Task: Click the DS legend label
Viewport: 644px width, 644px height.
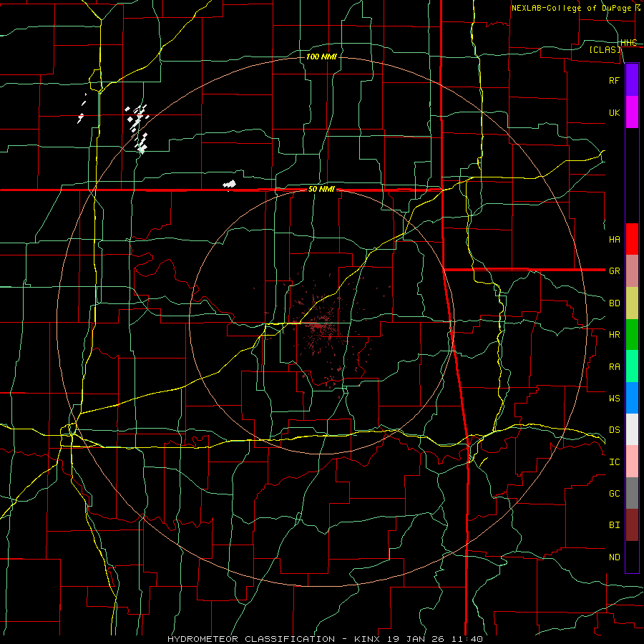Action: pyautogui.click(x=615, y=430)
